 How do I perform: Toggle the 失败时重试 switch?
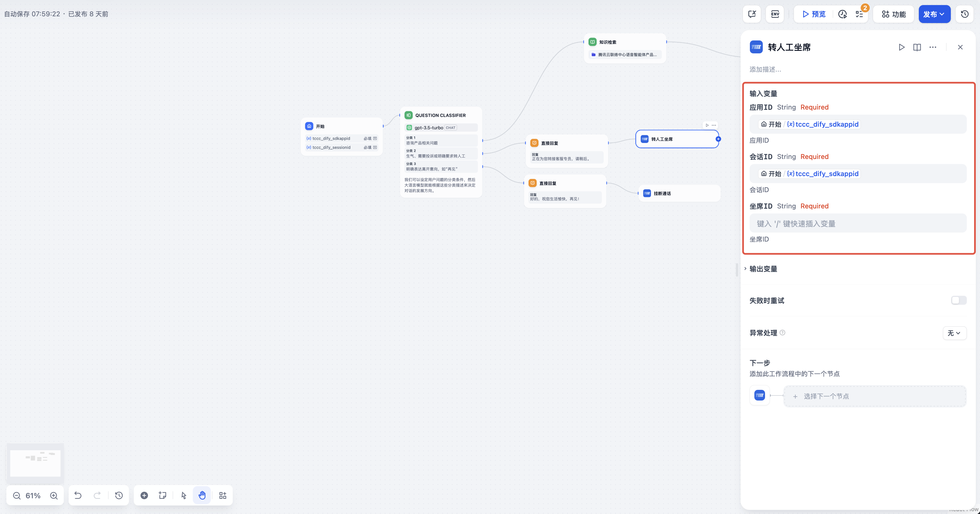(x=959, y=301)
